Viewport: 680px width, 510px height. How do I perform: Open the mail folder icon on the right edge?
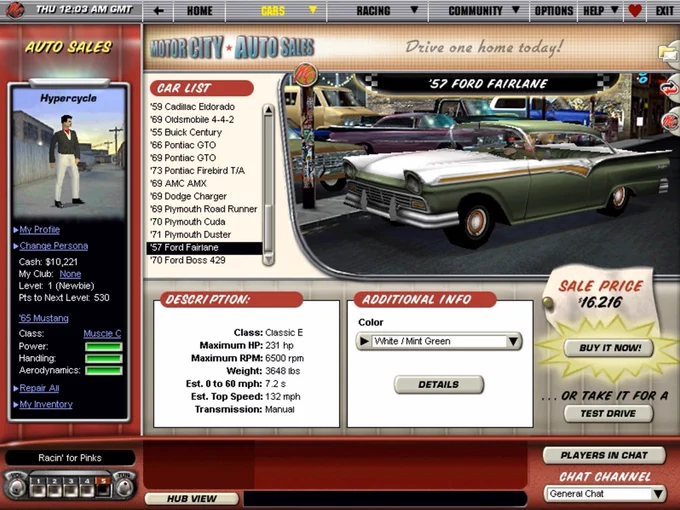pos(669,54)
